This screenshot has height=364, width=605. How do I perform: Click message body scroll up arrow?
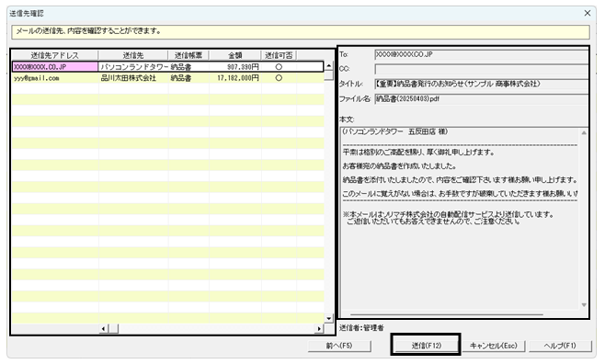pos(584,133)
